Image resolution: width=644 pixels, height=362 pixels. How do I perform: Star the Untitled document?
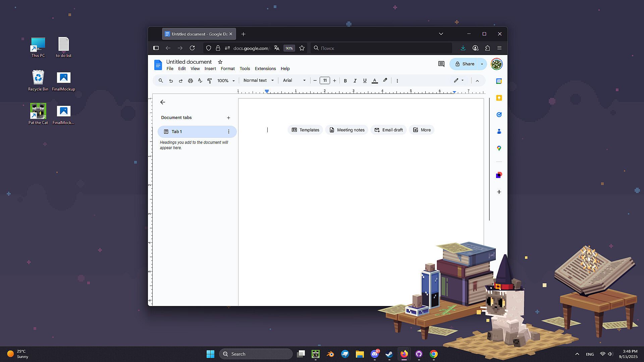tap(220, 62)
